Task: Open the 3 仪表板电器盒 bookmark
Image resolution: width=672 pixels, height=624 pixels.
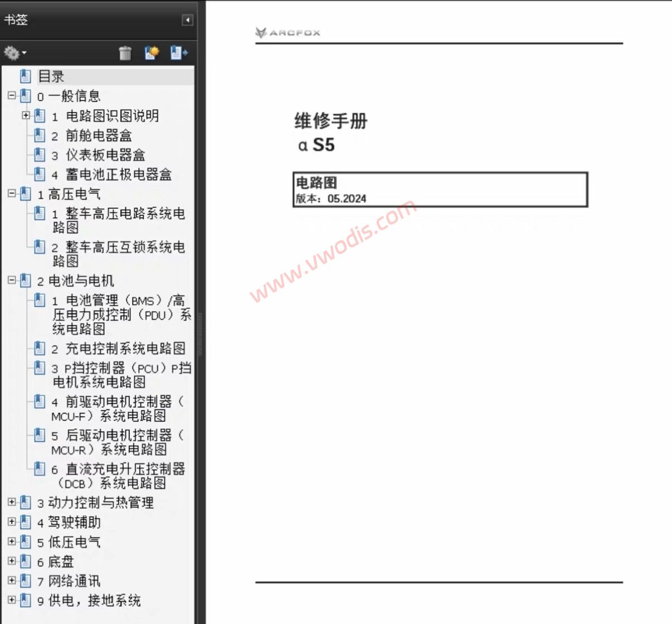Action: [x=98, y=155]
